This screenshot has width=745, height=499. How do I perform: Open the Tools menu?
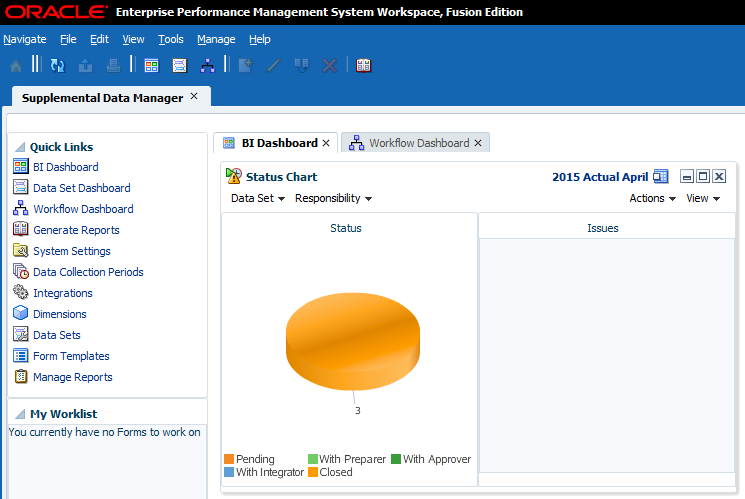tap(170, 39)
